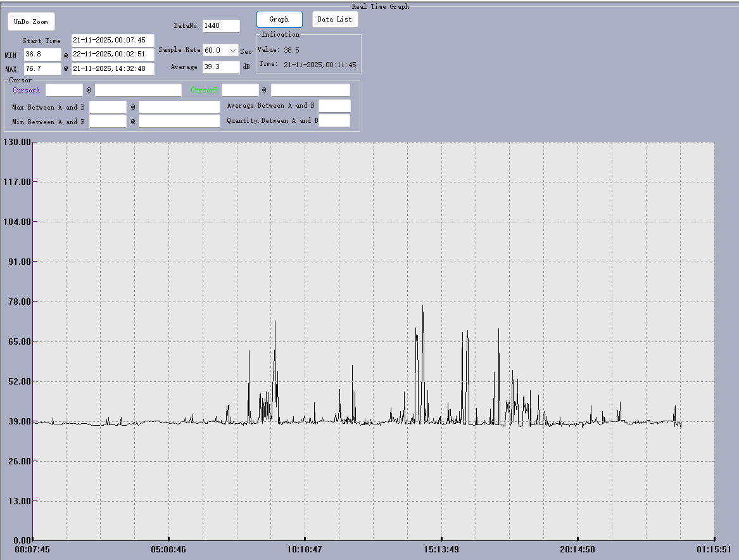Click the highest peak on the graph
The width and height of the screenshot is (739, 560).
pyautogui.click(x=422, y=306)
